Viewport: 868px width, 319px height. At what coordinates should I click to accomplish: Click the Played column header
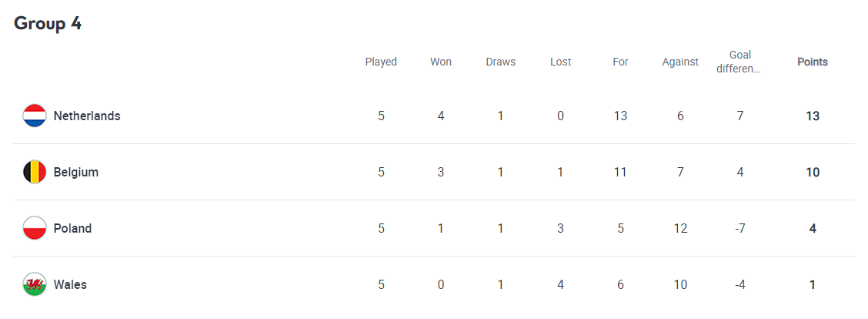381,62
